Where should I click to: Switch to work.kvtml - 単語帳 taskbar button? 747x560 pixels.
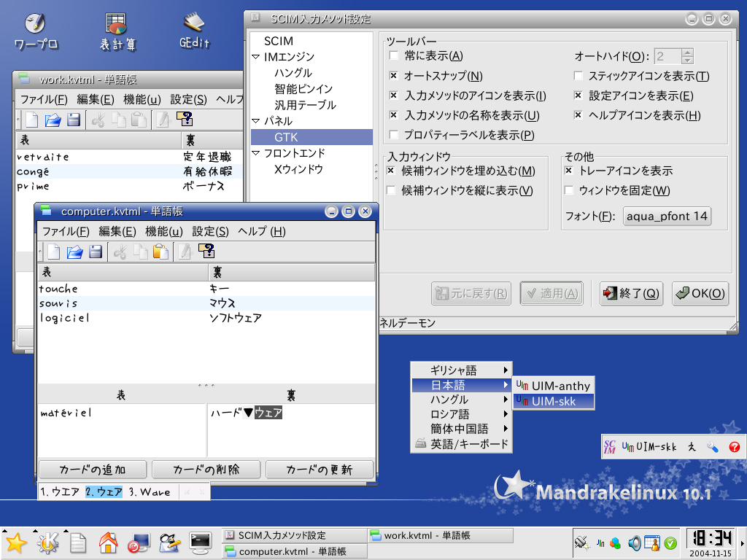(440, 536)
